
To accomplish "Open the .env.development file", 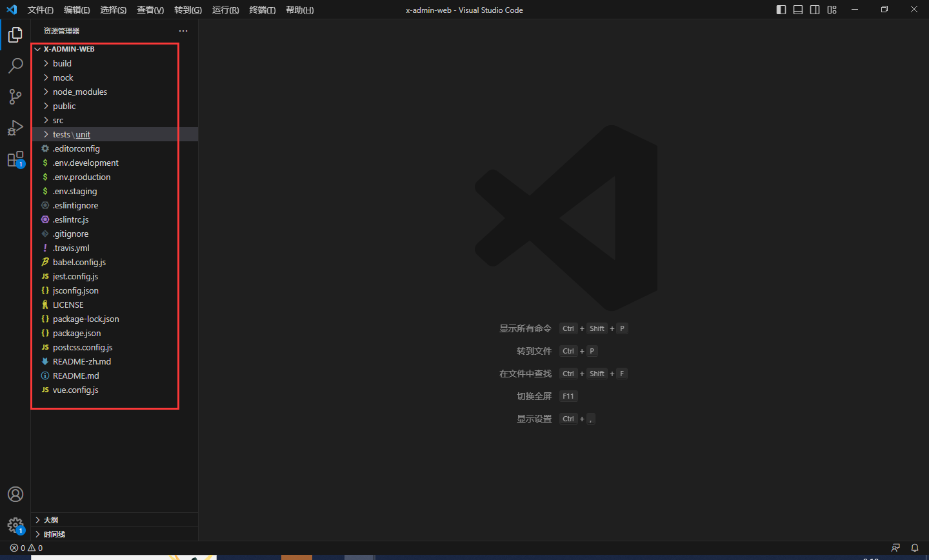I will (115, 163).
